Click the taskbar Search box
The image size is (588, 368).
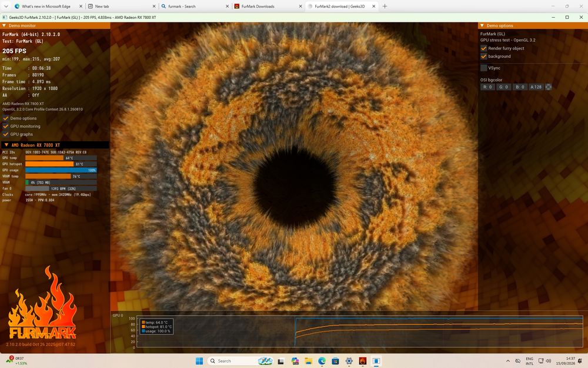[x=240, y=361]
